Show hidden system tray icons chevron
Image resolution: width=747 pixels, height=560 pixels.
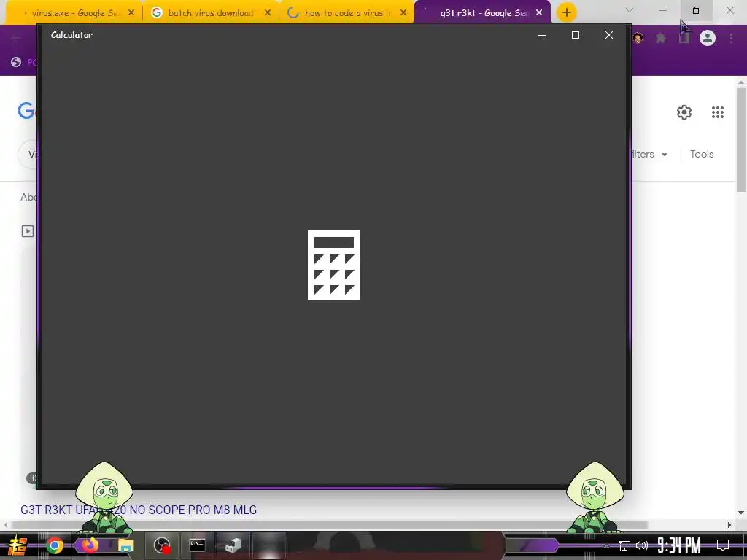(x=606, y=545)
